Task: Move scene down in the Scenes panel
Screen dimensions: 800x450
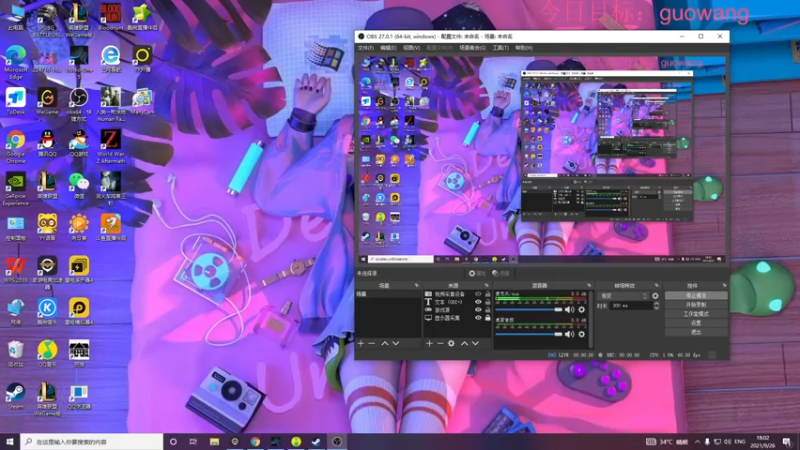Action: [395, 343]
